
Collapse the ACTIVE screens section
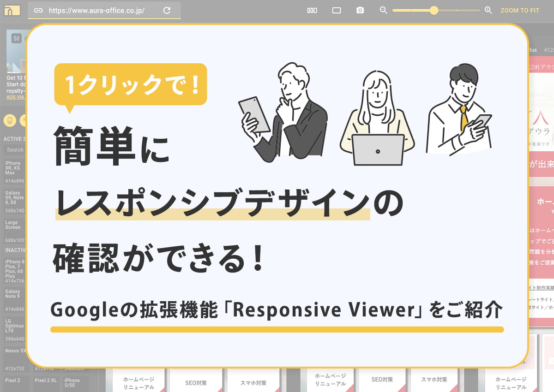pyautogui.click(x=13, y=138)
